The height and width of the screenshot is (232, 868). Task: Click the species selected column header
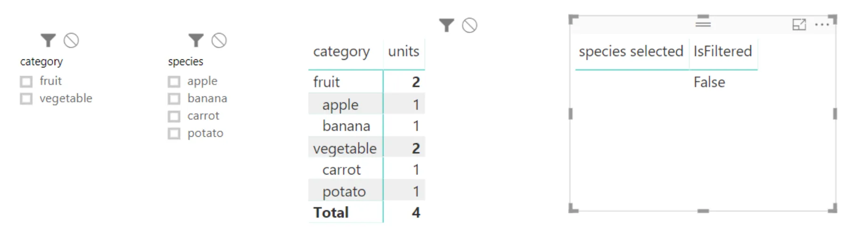[x=631, y=51]
